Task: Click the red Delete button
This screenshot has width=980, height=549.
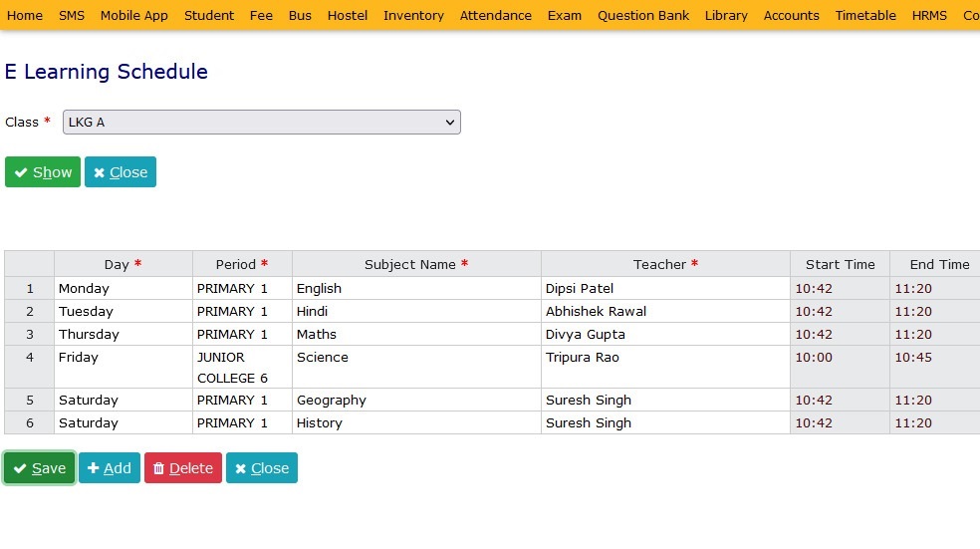Action: (x=182, y=468)
